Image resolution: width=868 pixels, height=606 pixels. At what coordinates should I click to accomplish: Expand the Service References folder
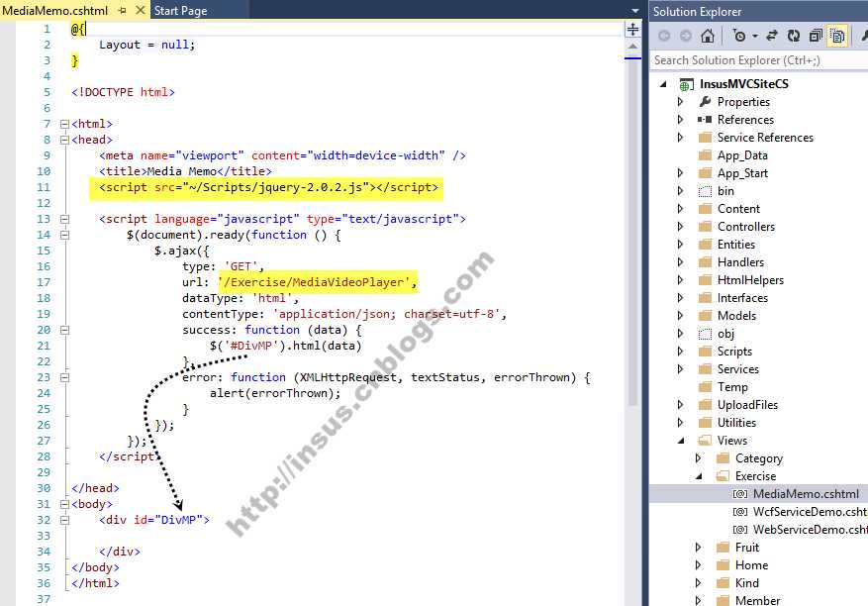(680, 138)
